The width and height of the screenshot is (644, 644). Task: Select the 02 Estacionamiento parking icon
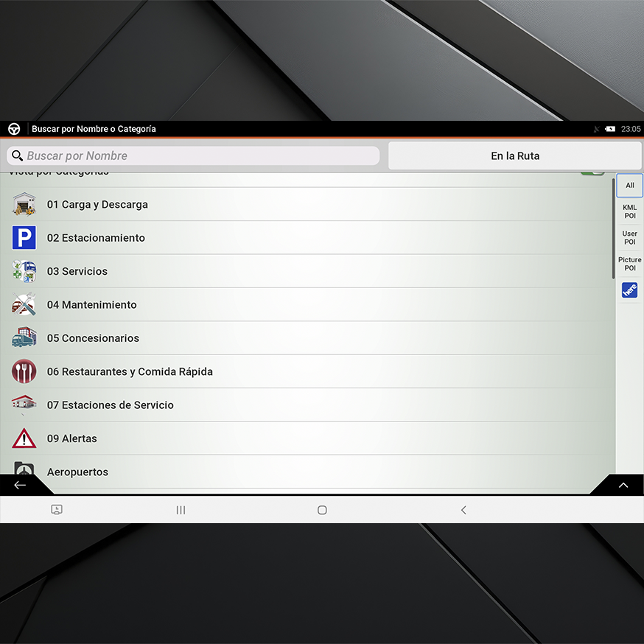(24, 238)
